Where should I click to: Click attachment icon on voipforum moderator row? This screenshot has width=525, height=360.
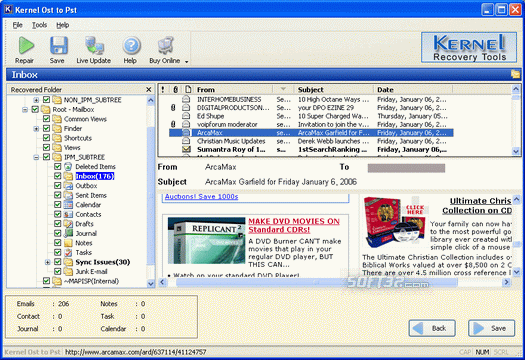[173, 124]
